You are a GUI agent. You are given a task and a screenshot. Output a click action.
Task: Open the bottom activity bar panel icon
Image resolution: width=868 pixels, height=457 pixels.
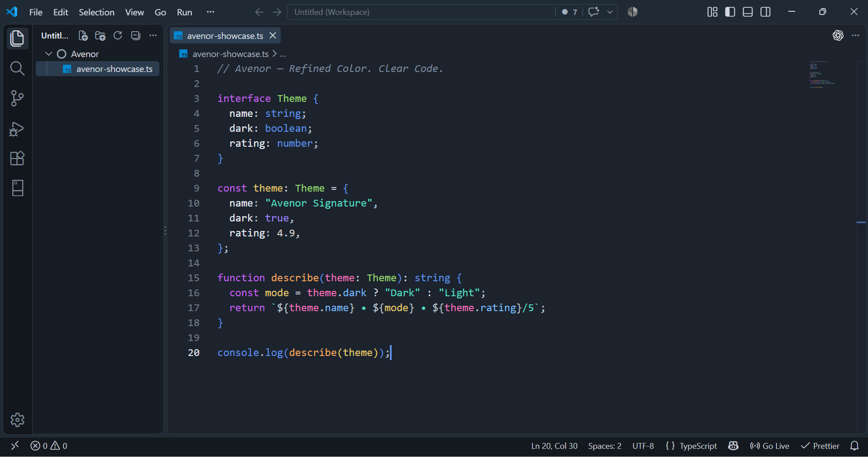tap(17, 188)
